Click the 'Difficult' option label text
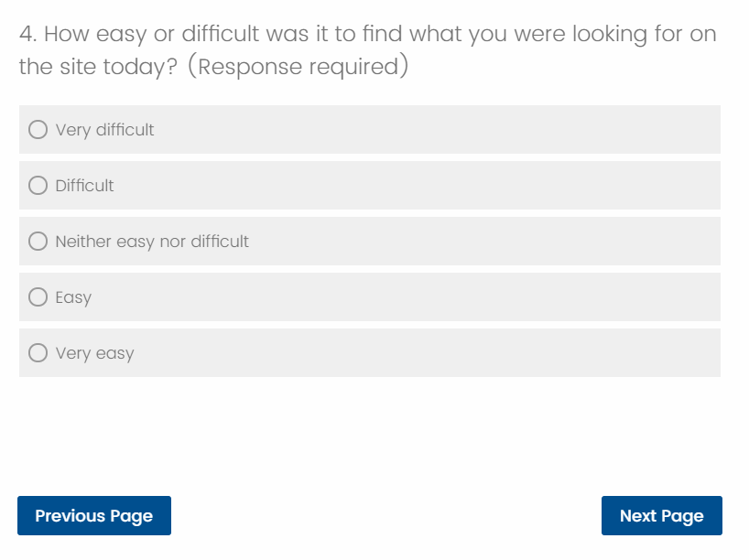Image resolution: width=749 pixels, height=560 pixels. tap(84, 186)
